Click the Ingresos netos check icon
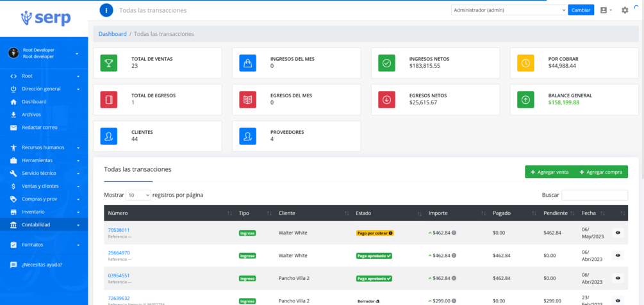The width and height of the screenshot is (644, 305). click(386, 63)
